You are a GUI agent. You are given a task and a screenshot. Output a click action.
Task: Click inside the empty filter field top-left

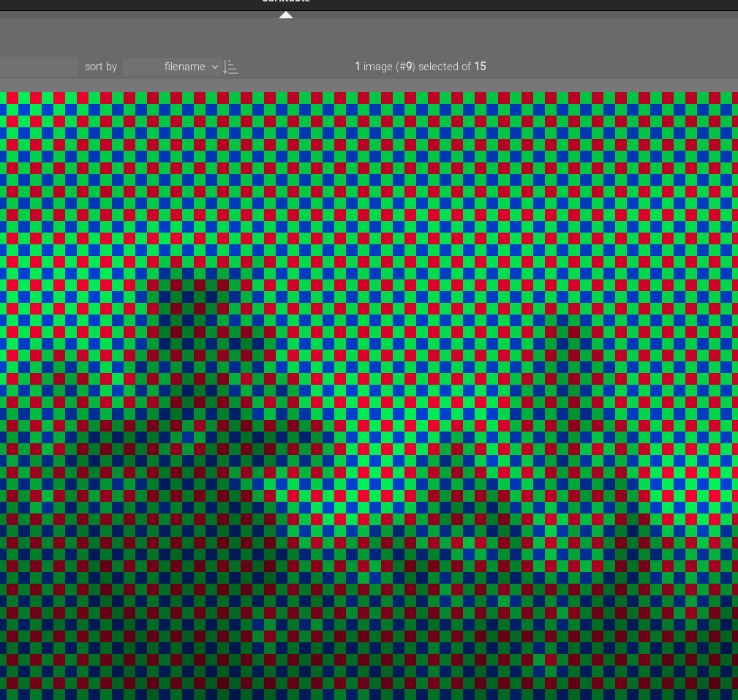coord(39,67)
